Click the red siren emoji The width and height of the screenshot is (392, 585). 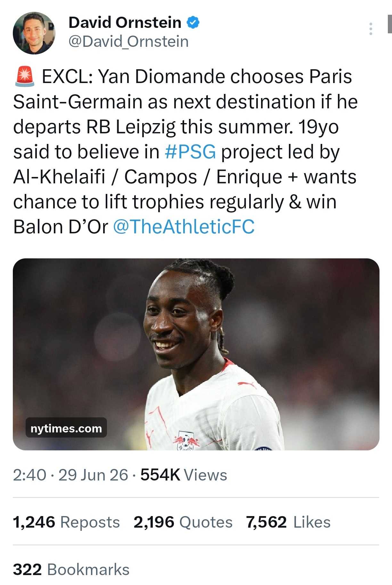[x=25, y=77]
